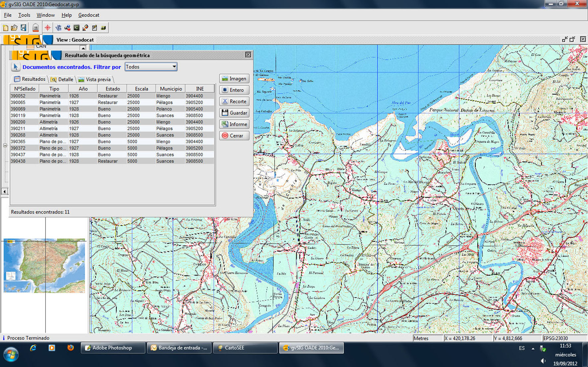Image resolution: width=588 pixels, height=367 pixels.
Task: Switch to the Detalle tab
Action: coord(62,80)
